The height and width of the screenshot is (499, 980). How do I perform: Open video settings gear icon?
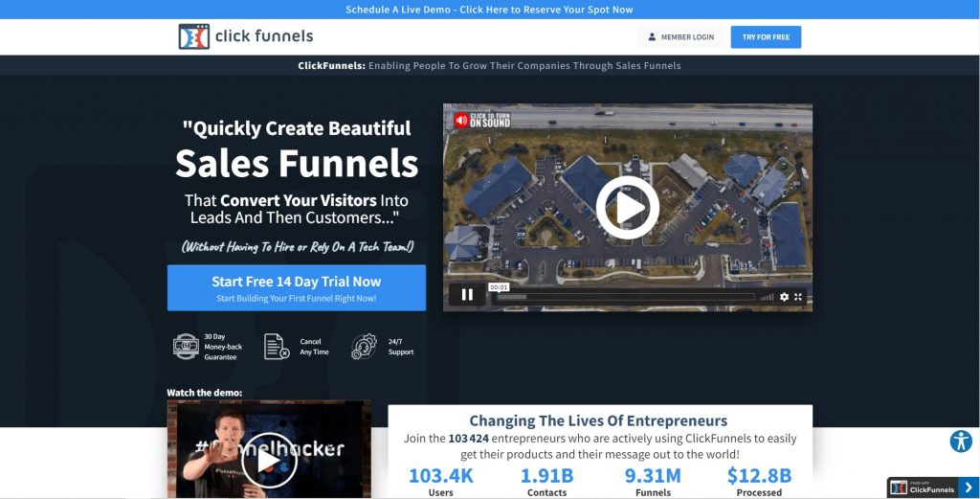coord(784,297)
